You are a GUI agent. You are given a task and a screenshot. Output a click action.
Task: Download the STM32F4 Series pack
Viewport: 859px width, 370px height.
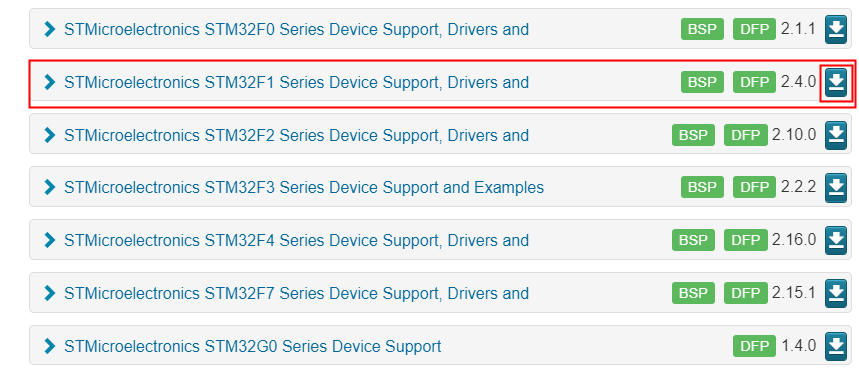836,240
